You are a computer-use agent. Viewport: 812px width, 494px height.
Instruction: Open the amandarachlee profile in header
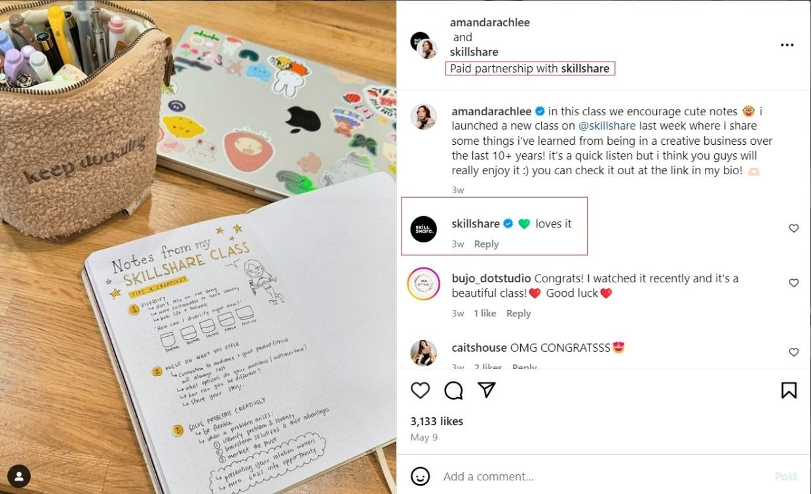(x=489, y=22)
